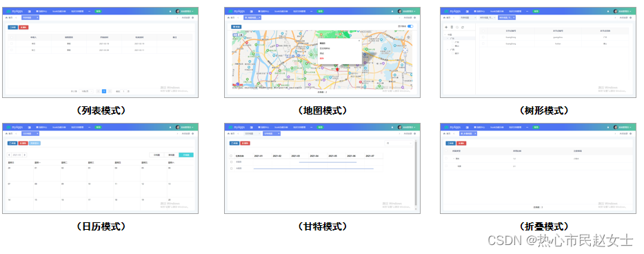
Task: Check the foshan row checkbox in 树形模式 table
Action: tap(483, 43)
